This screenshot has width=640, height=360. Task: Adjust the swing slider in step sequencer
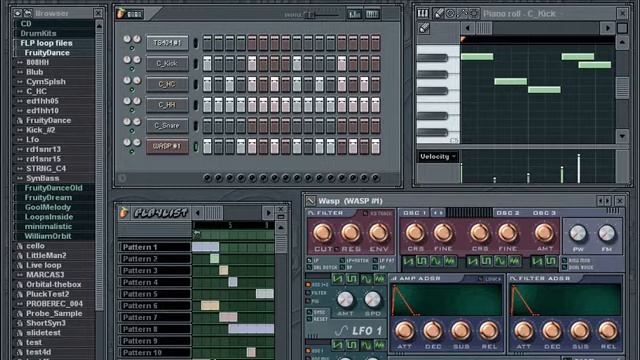coord(309,15)
